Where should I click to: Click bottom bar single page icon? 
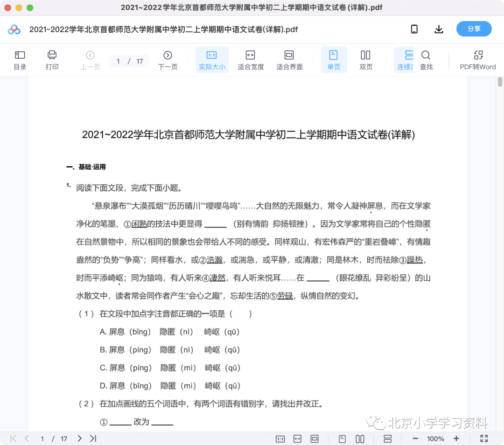(342, 438)
